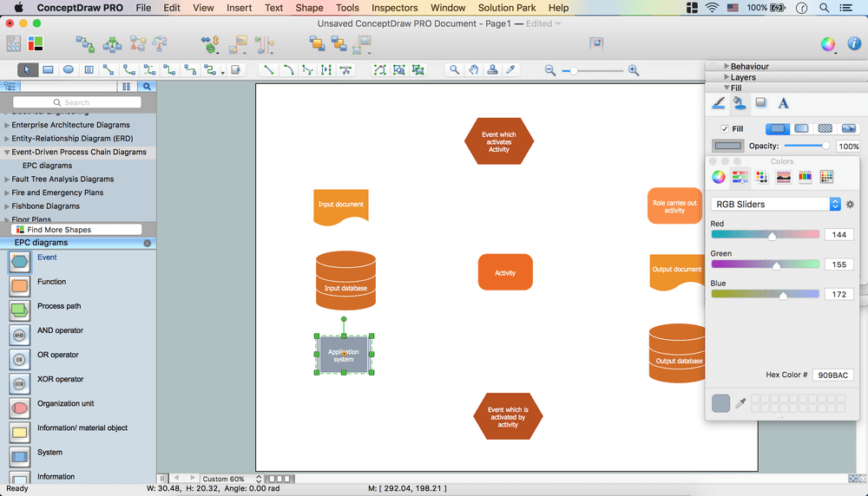Select the ellipse drawing tool

[69, 69]
